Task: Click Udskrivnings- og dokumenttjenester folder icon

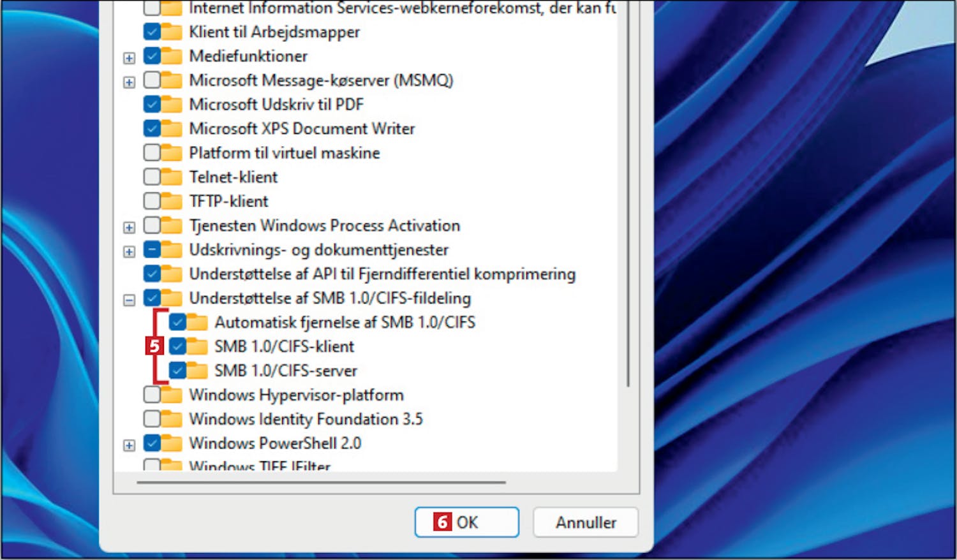Action: 172,249
